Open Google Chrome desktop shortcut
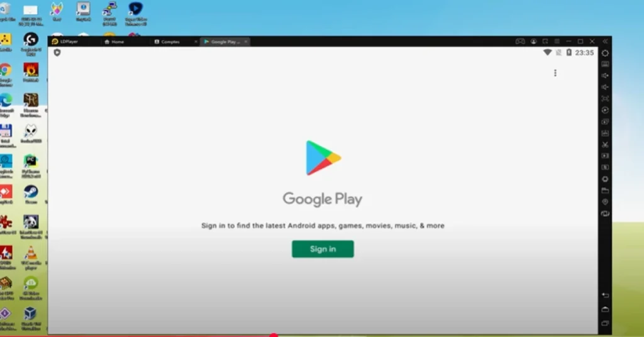This screenshot has width=644, height=337. (6, 74)
